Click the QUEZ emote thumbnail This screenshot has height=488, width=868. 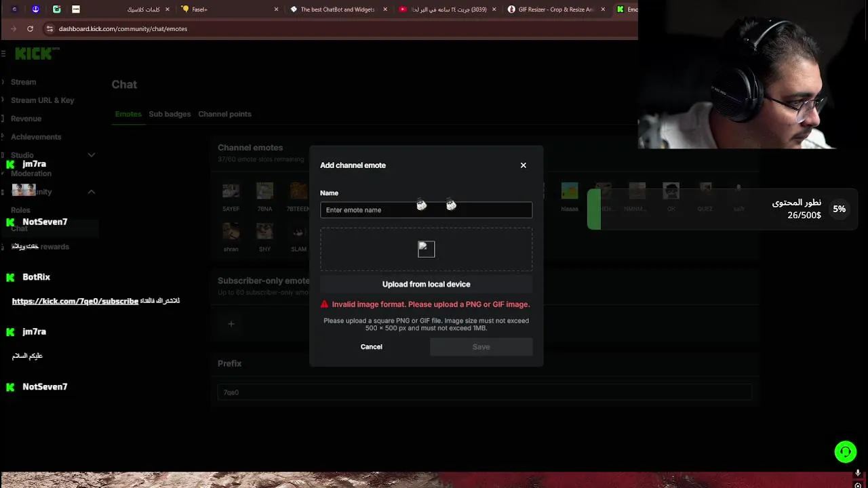[705, 191]
